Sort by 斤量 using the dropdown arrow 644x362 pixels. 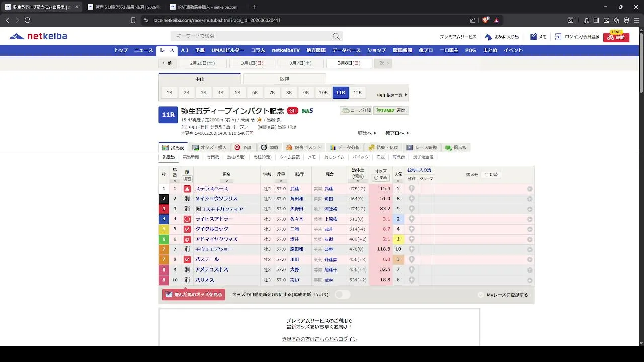coord(281,180)
